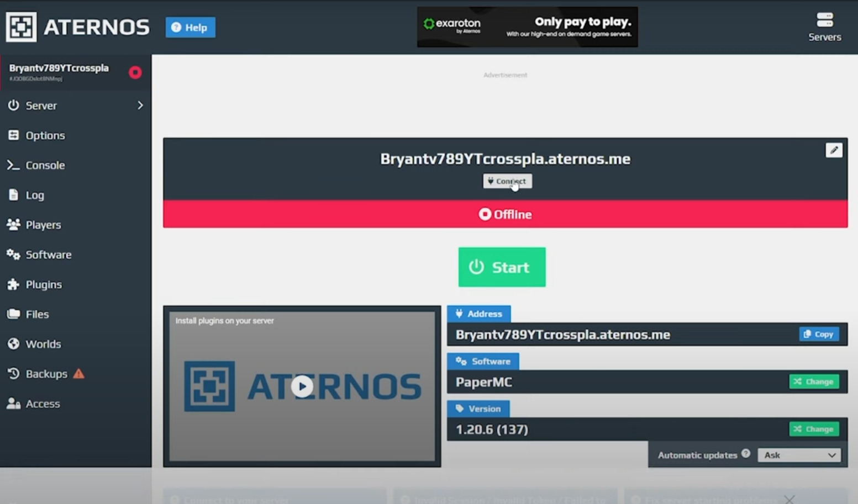Open the Servers list icon

[x=824, y=20]
